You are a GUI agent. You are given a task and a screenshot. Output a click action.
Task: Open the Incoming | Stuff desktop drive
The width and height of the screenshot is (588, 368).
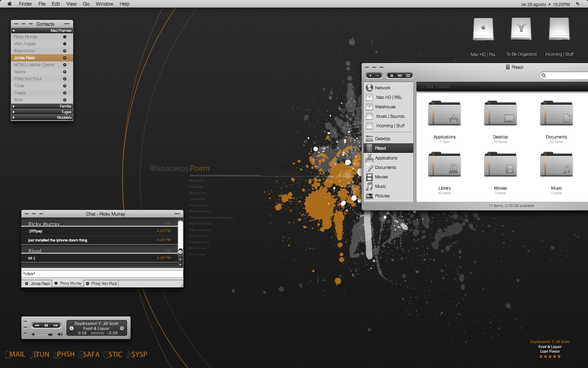pos(559,29)
